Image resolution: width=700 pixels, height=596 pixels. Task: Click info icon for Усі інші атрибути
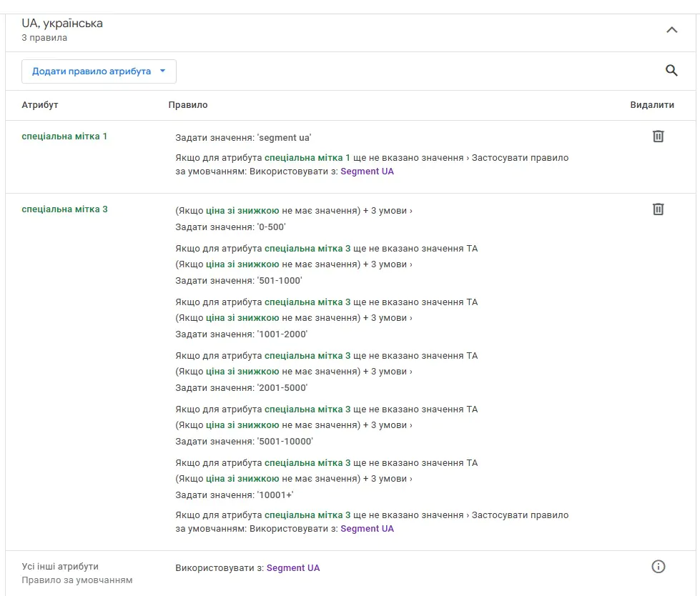[x=658, y=567]
